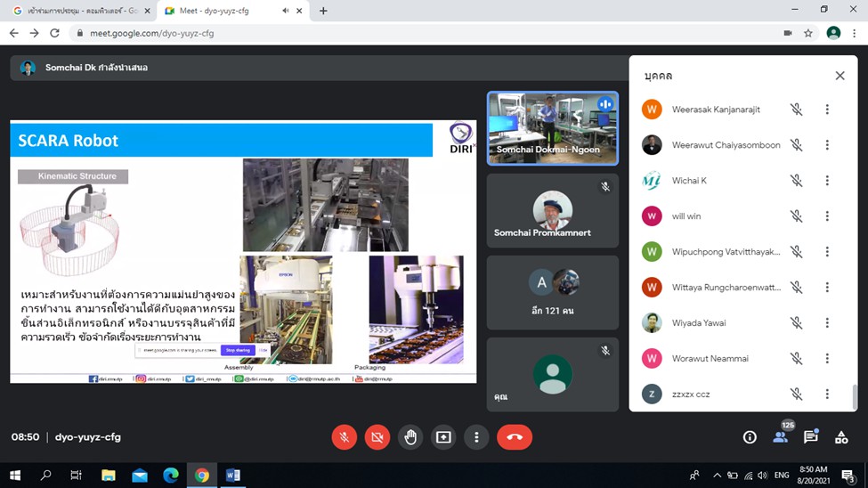Bookmark this page with star icon
The image size is (868, 488).
pos(808,33)
